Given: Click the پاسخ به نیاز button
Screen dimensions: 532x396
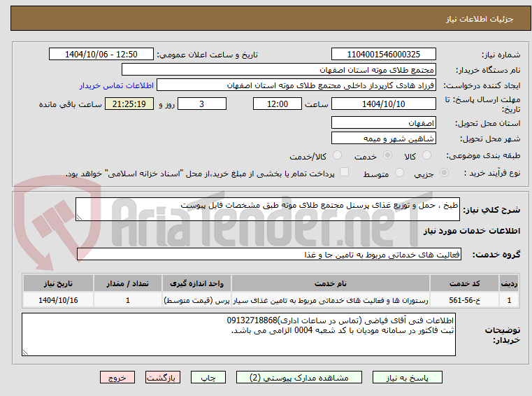Looking at the screenshot, I should [x=407, y=377].
